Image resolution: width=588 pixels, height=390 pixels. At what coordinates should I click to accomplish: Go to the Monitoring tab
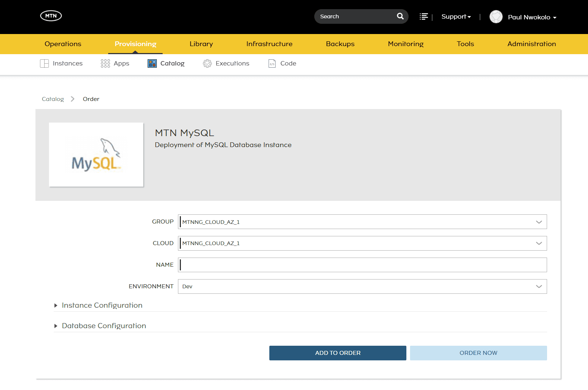pos(406,44)
